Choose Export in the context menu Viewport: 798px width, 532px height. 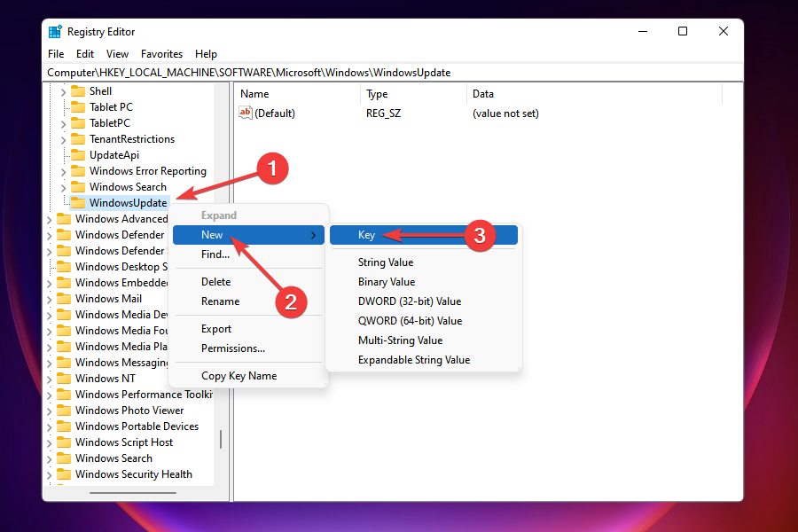248,329
